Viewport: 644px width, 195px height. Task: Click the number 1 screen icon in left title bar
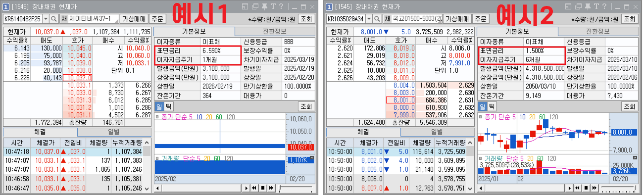click(x=5, y=6)
